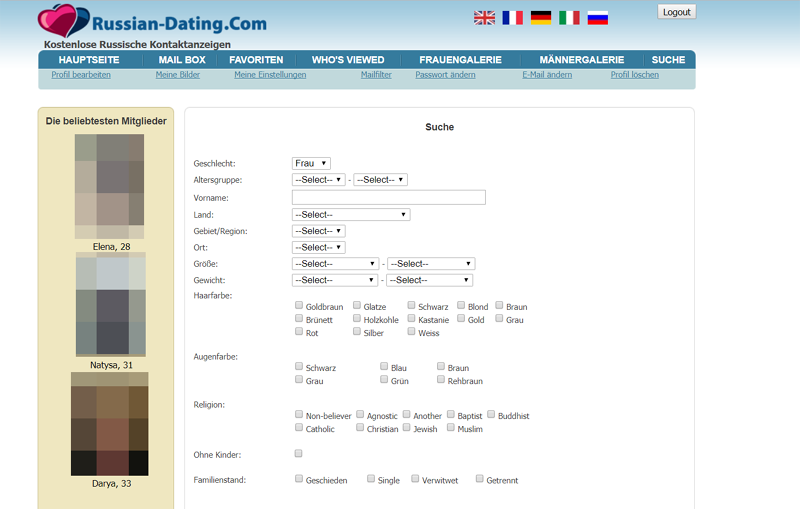Check the Weiss hair color box
800x509 pixels.
411,332
